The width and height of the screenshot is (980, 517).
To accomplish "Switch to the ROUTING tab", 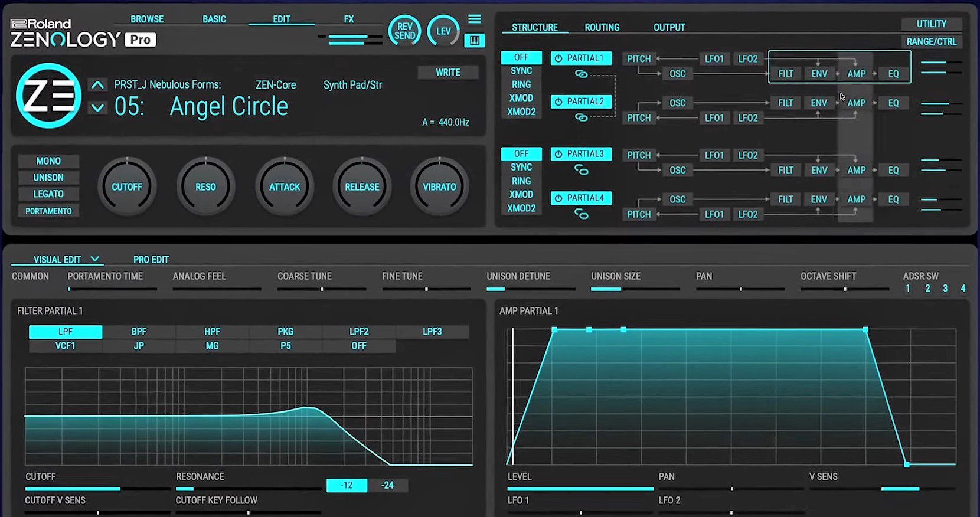I will pos(602,28).
